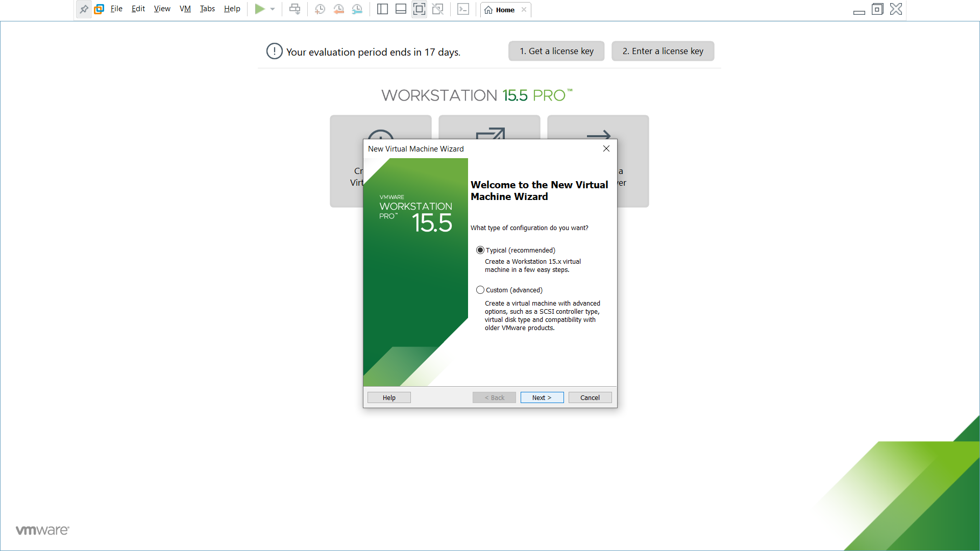Open the VM menu
This screenshot has height=551, width=980.
pos(185,9)
